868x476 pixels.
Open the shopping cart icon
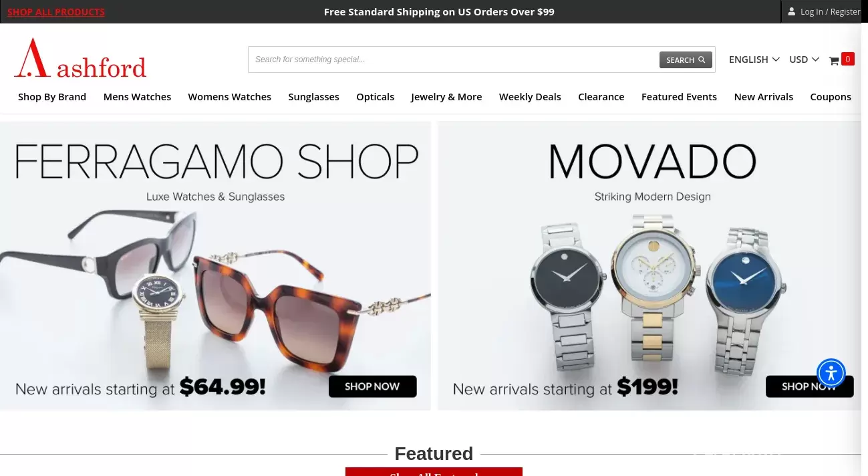click(833, 60)
